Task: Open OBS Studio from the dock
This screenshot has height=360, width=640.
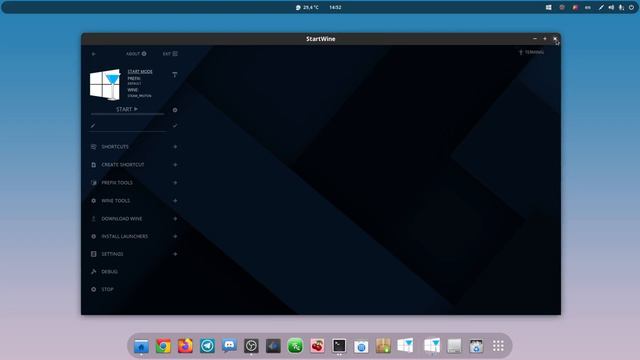Action: click(251, 346)
